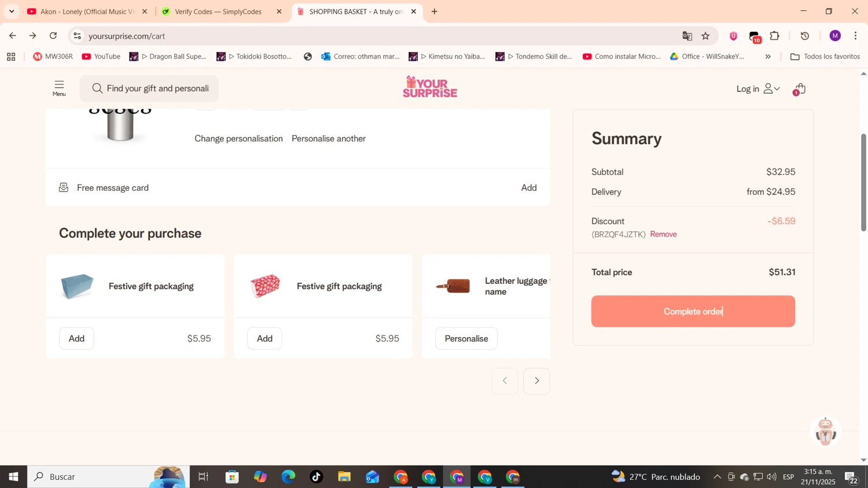Launch Microsoft Edge from taskbar

click(288, 477)
